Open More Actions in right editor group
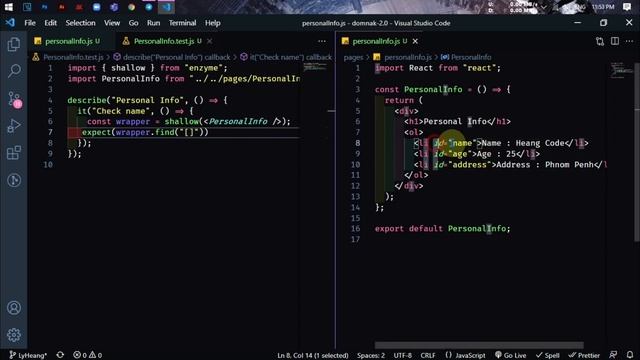 coord(629,41)
